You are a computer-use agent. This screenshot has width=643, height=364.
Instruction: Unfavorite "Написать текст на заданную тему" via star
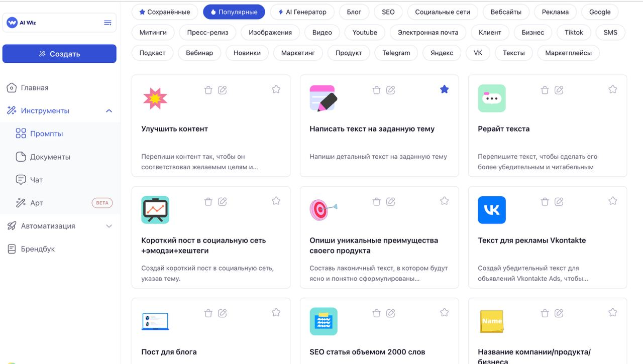click(x=444, y=89)
